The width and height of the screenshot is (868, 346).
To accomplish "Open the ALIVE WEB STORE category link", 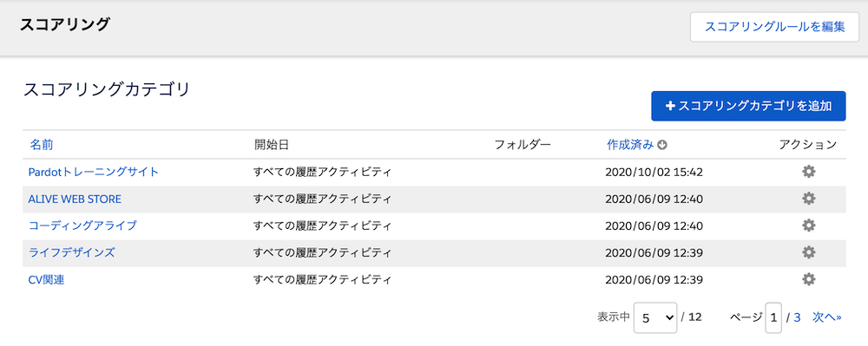I will point(75,199).
